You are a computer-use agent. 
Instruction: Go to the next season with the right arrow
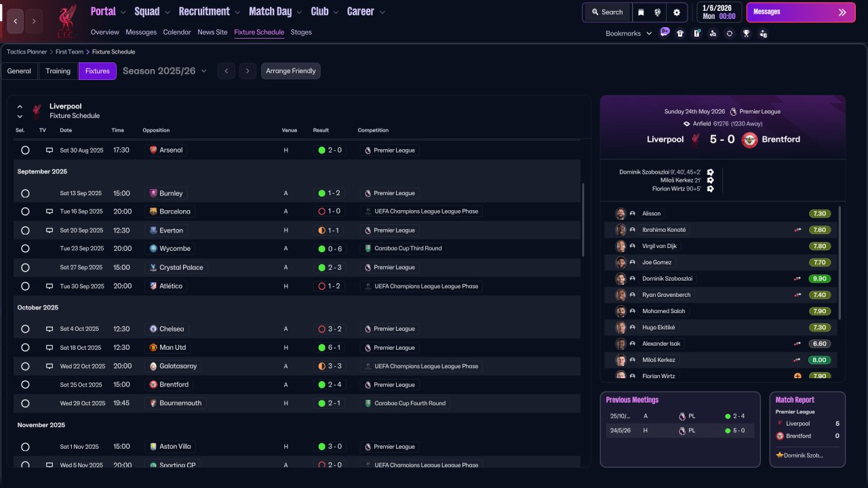[248, 71]
